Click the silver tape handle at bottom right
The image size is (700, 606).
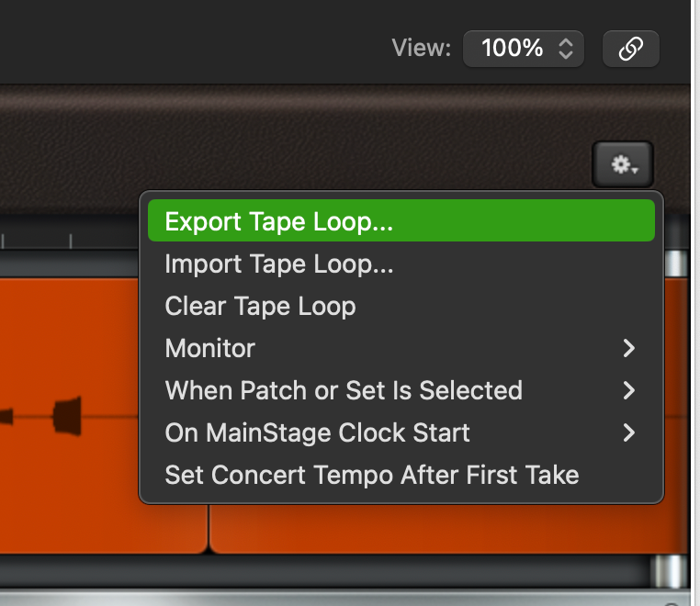pos(669,571)
